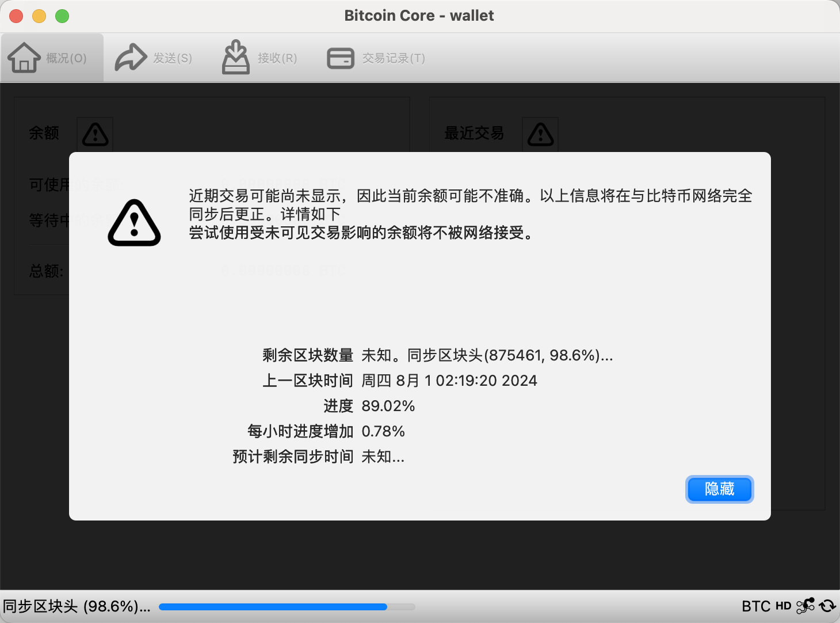Click the sync spinner icon in status bar
The height and width of the screenshot is (623, 840).
pyautogui.click(x=827, y=606)
